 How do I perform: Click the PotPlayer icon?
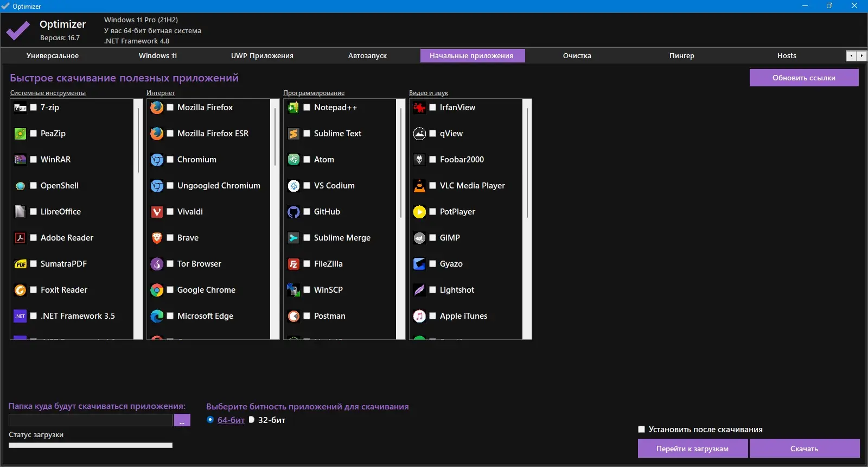[419, 212]
